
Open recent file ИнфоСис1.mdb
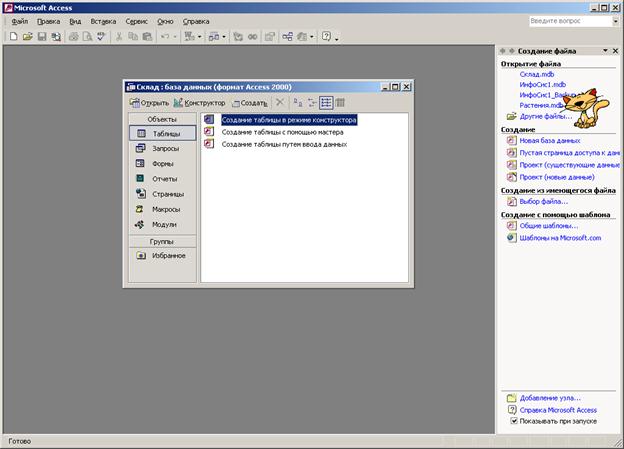point(542,84)
